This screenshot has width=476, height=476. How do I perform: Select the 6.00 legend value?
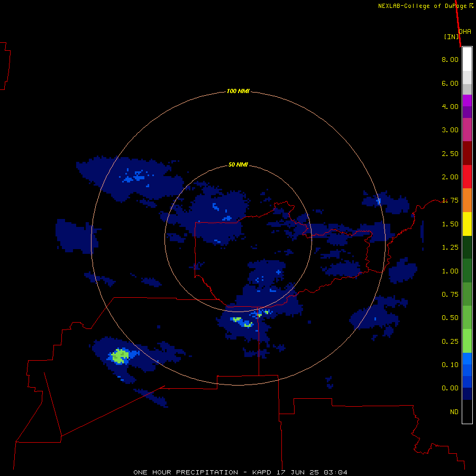(450, 83)
